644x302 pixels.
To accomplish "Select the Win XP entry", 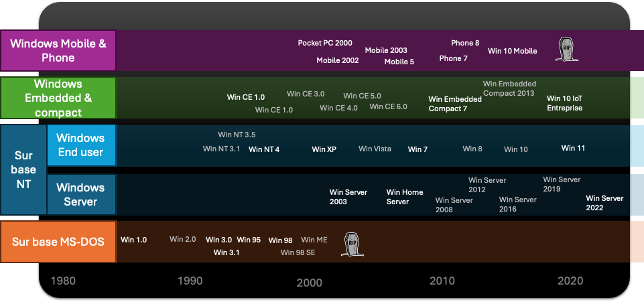I will tap(324, 149).
